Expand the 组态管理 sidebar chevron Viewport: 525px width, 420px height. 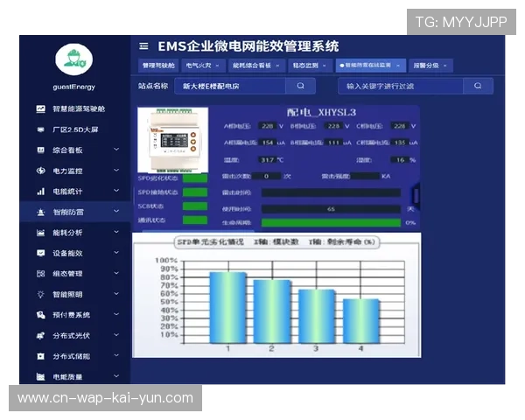coord(116,273)
